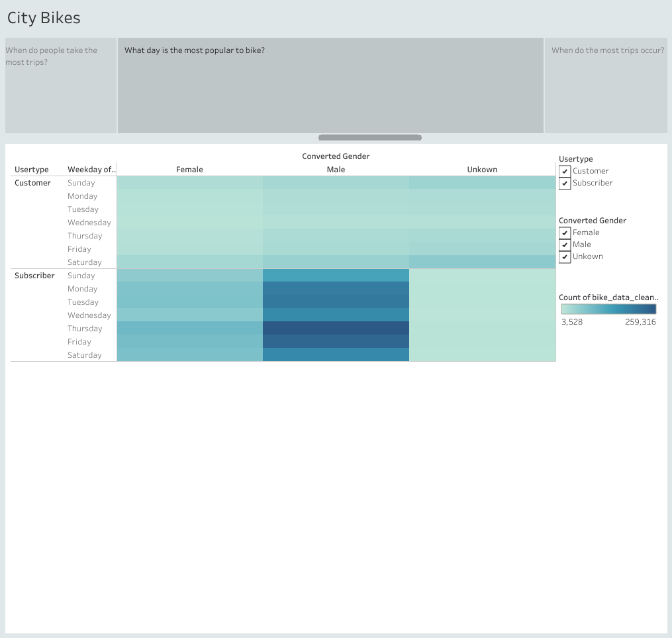The image size is (672, 638).
Task: Select Customer Thursday row label
Action: pyautogui.click(x=85, y=236)
